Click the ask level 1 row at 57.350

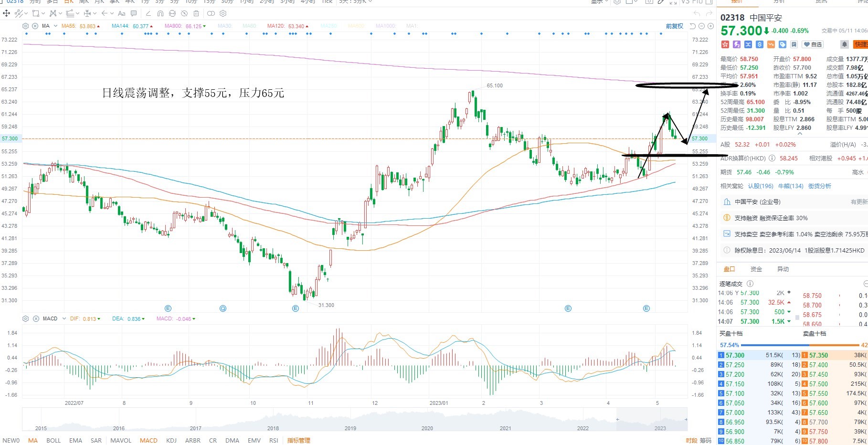835,355
